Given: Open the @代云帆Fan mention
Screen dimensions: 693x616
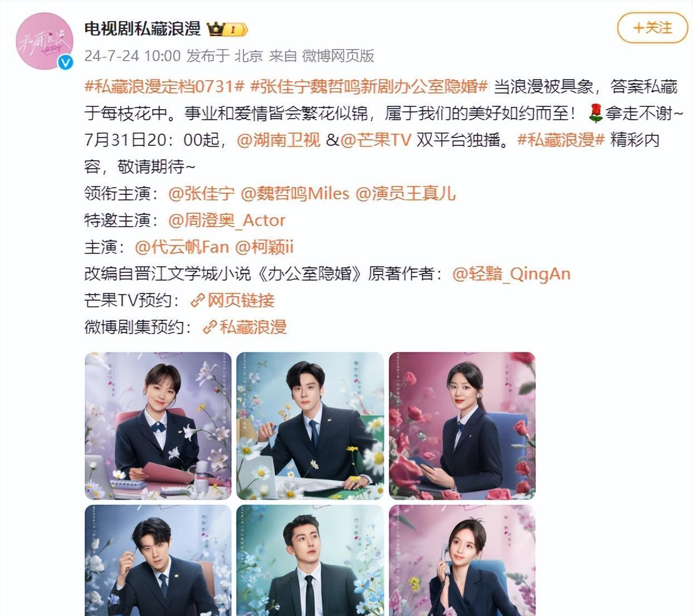Looking at the screenshot, I should point(182,247).
